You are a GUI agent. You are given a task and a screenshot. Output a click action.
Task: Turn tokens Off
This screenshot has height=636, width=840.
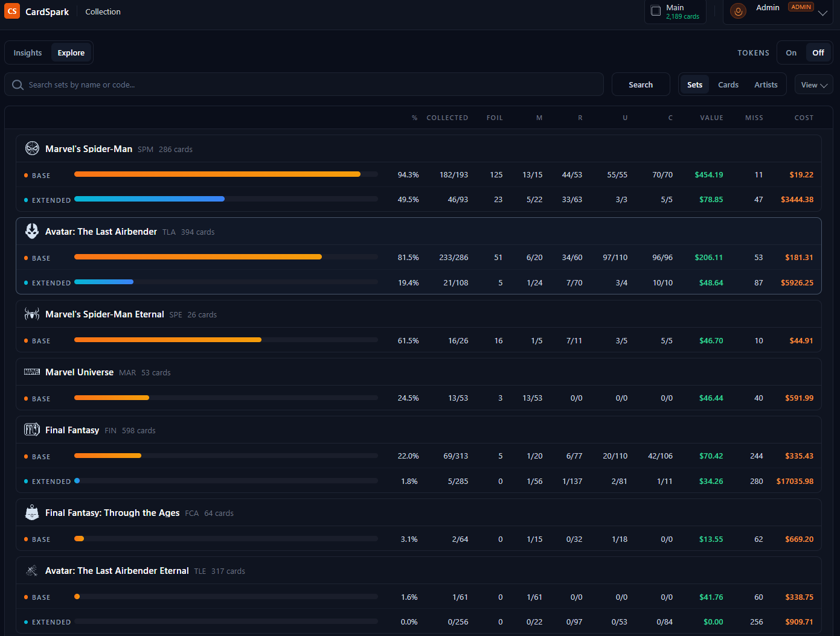click(818, 53)
